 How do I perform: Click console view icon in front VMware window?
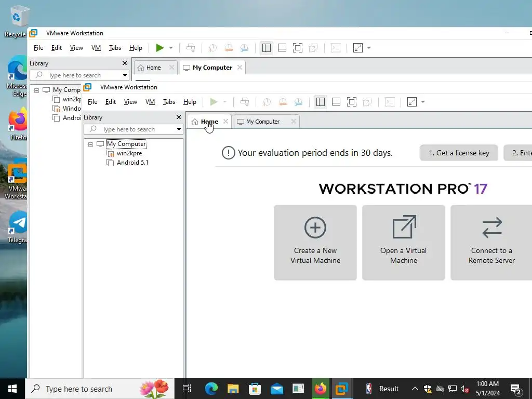390,102
